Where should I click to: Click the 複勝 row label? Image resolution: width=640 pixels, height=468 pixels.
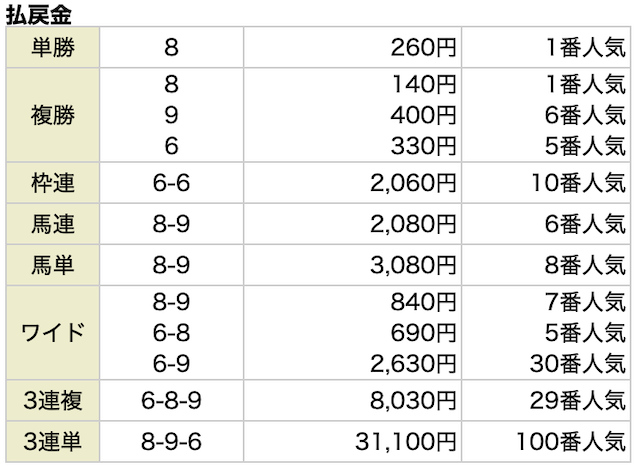(53, 115)
